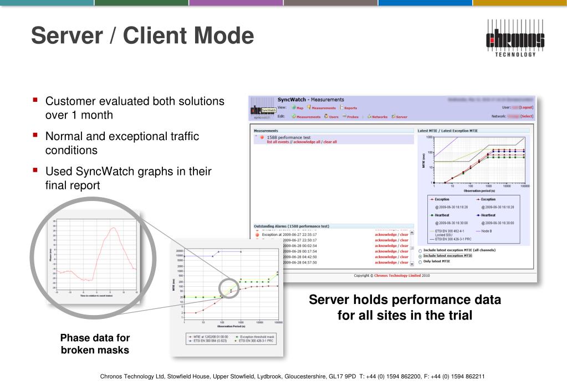
Task: Click 'Customer evaluated both solutions' bullet
Action: (x=135, y=107)
